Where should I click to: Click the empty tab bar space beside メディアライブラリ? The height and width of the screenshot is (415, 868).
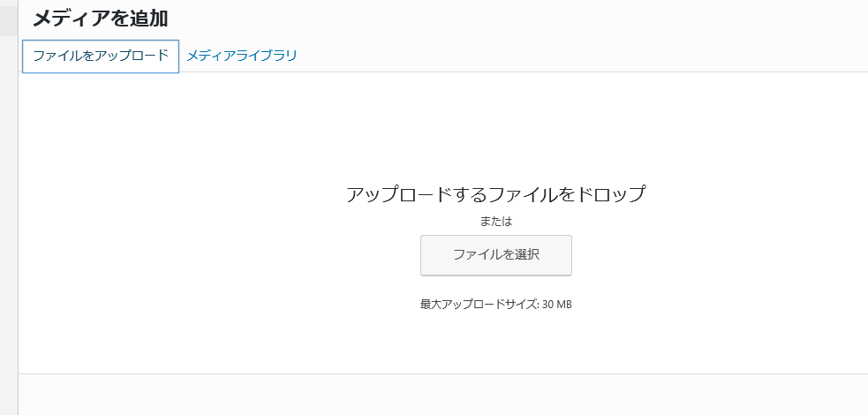tap(581, 56)
